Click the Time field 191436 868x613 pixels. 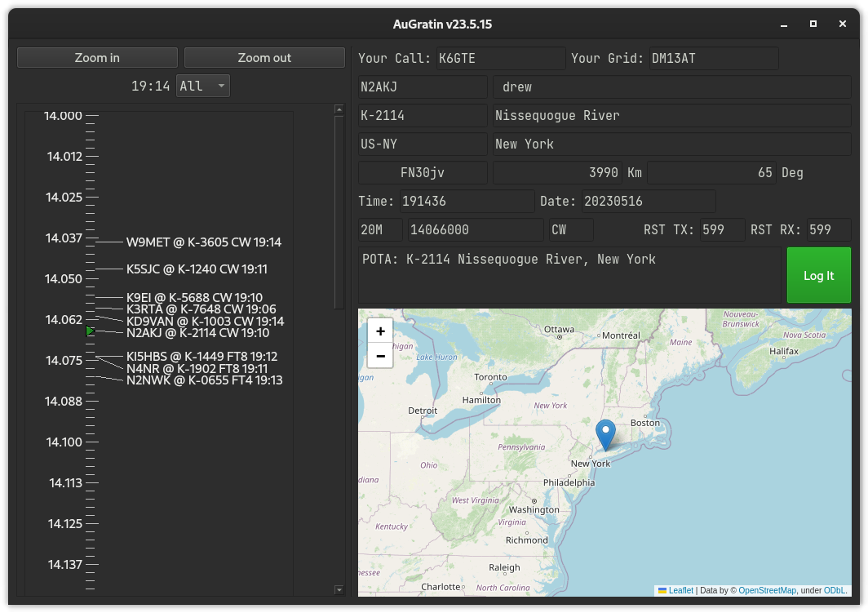tap(467, 201)
